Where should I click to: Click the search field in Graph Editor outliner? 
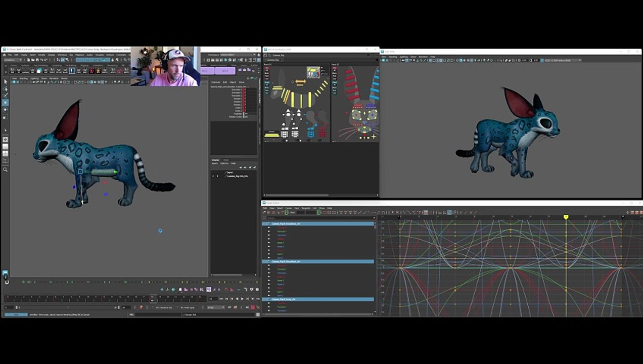pyautogui.click(x=320, y=218)
